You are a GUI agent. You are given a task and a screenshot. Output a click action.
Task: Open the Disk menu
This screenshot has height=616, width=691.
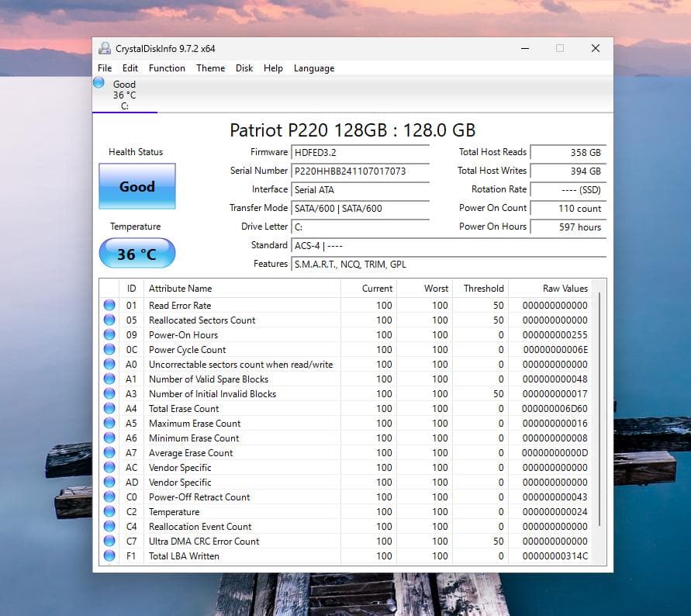pos(244,68)
